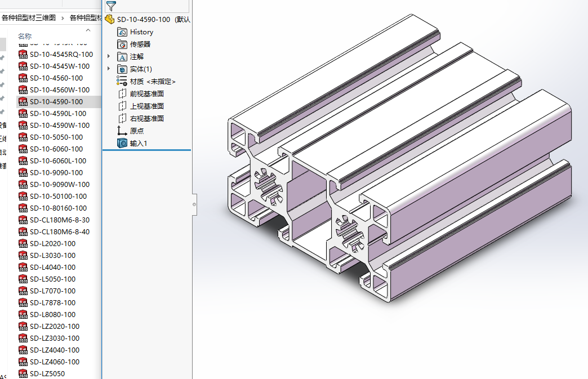Click the sort arrow above the 名称 column
Screen dimensions: 588x379
(88, 30)
